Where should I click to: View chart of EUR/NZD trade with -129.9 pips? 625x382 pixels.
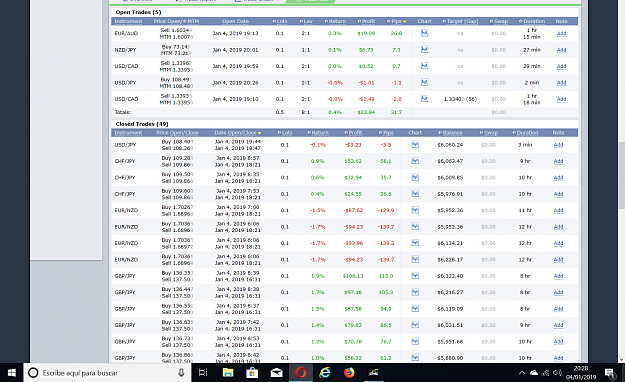pyautogui.click(x=415, y=210)
